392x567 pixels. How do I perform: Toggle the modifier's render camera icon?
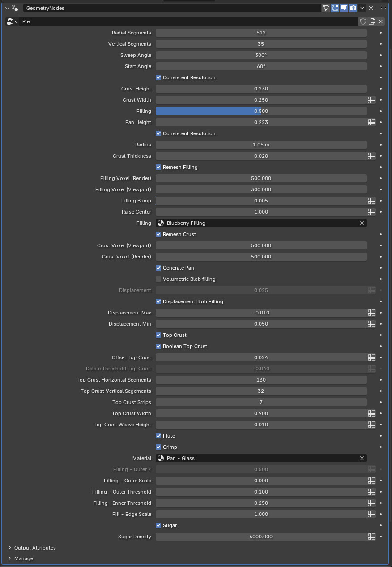[353, 8]
